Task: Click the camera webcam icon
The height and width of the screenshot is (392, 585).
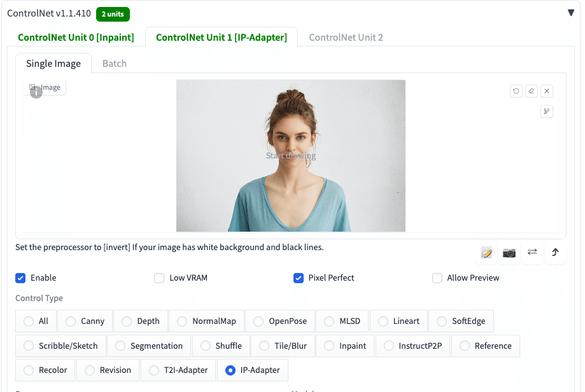Action: pyautogui.click(x=509, y=253)
